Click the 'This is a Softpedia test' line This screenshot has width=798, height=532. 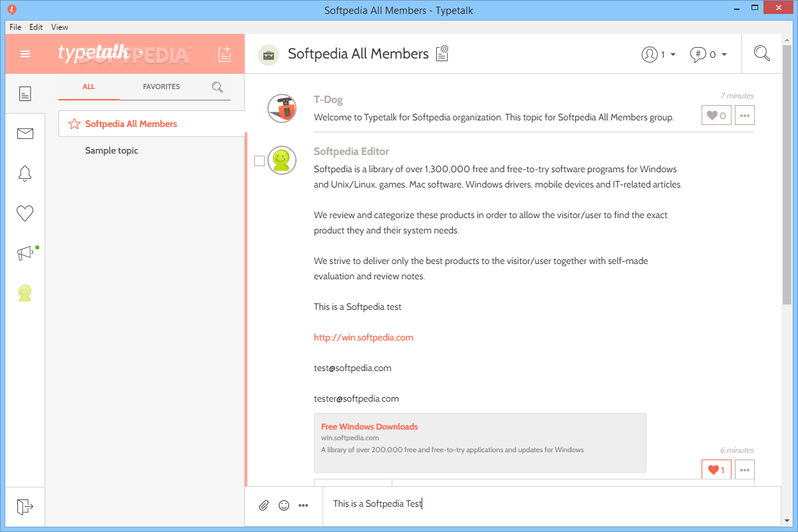358,307
